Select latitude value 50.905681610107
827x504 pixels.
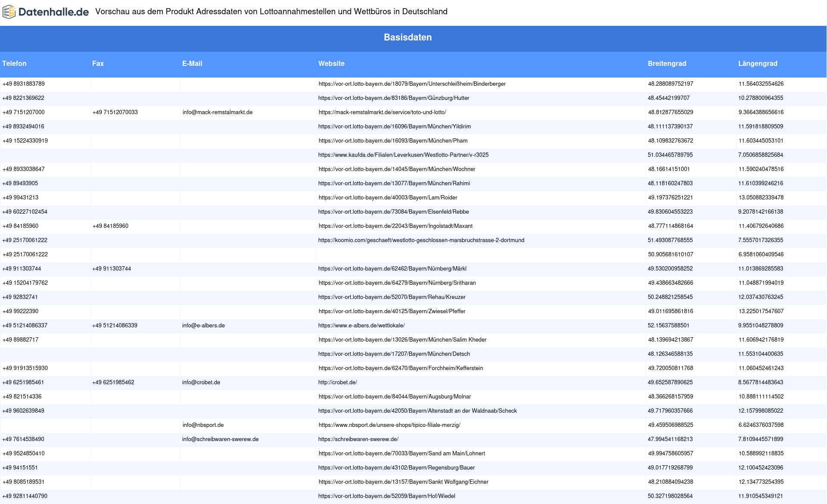671,255
